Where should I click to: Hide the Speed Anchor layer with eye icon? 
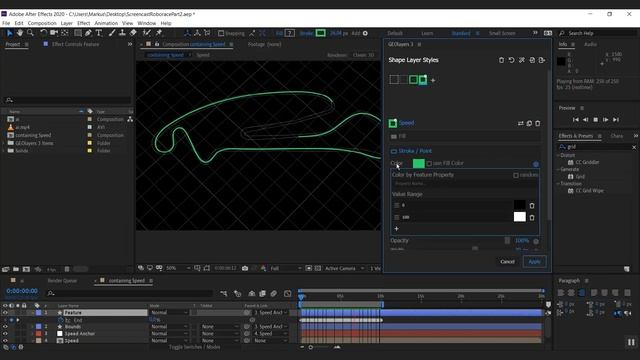tap(5, 333)
